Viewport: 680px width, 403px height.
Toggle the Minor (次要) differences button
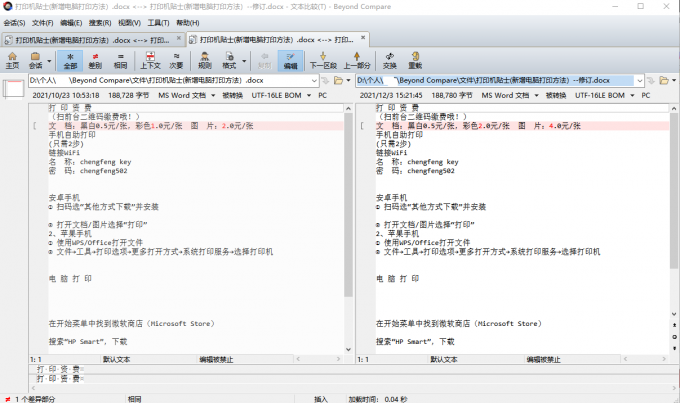click(176, 60)
